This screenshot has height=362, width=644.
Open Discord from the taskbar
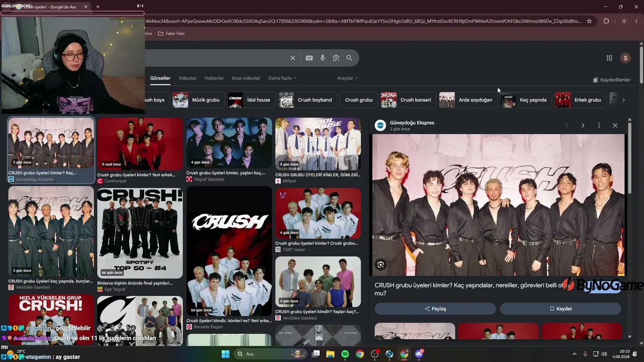coord(419,354)
